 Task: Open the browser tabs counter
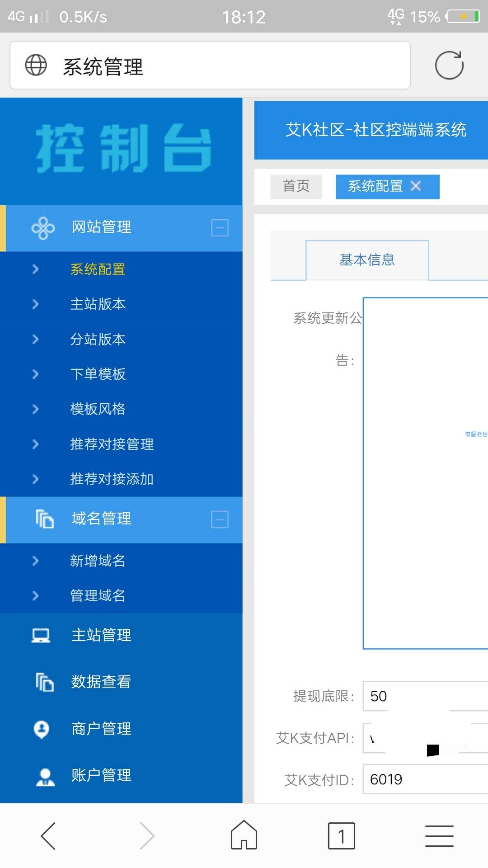pos(342,836)
